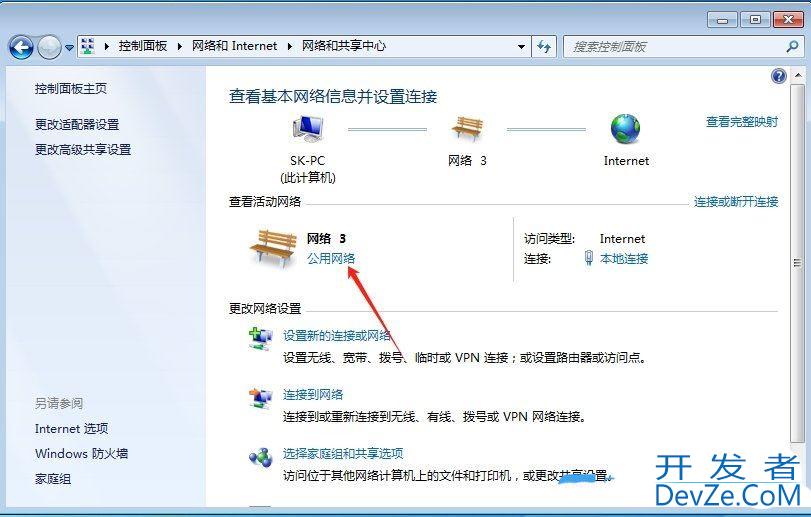Click the blue back arrow button

click(x=21, y=48)
